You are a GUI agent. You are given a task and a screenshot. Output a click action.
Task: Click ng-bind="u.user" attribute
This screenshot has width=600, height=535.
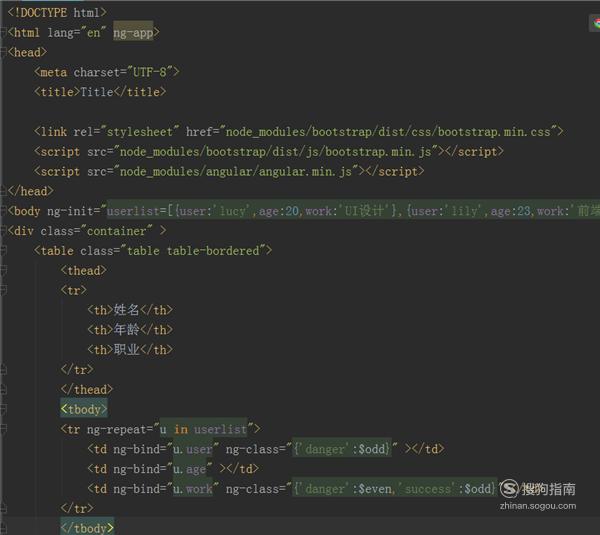point(166,449)
